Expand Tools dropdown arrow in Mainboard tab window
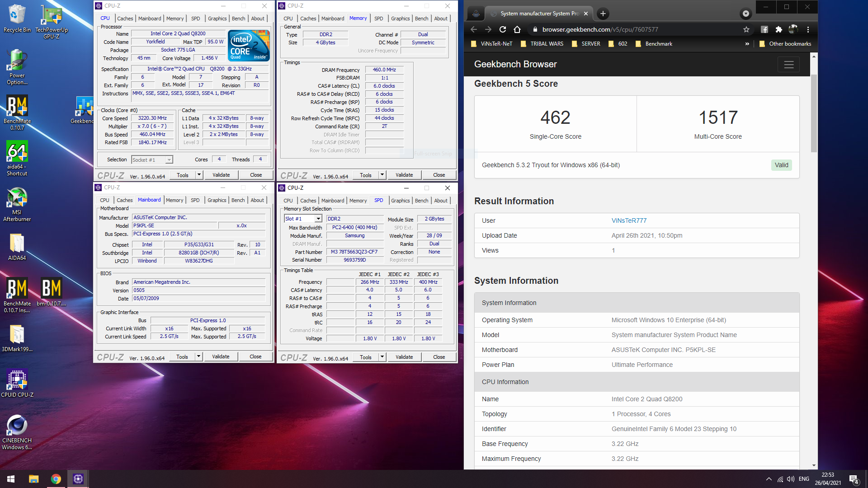The image size is (868, 488). click(x=198, y=357)
